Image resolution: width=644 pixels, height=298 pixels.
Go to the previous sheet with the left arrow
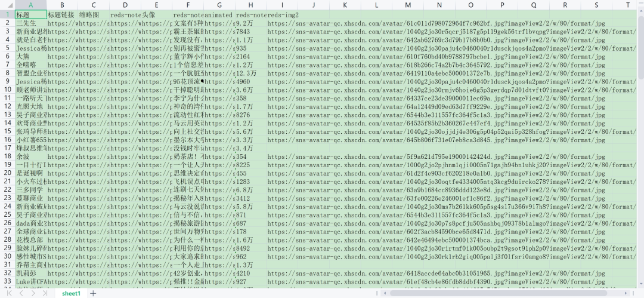[x=22, y=293]
